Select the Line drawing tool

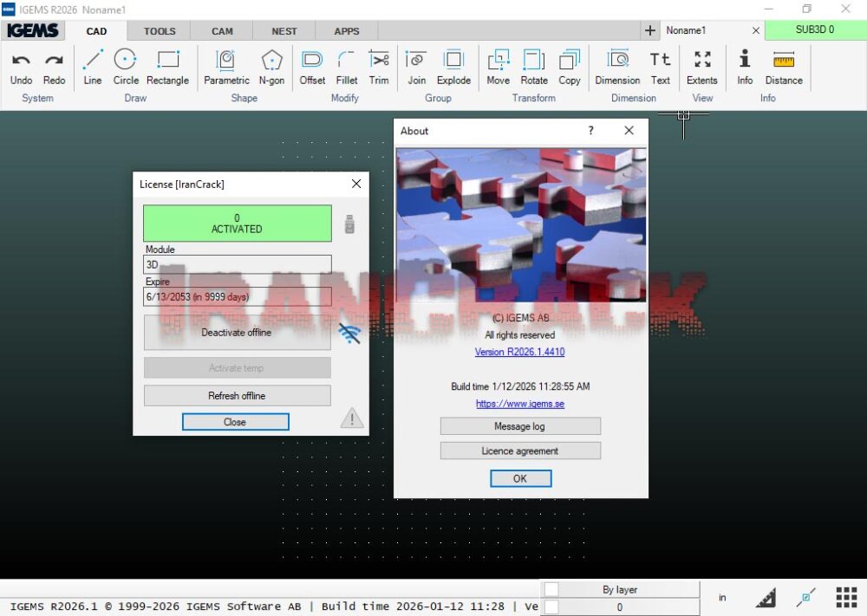coord(92,67)
